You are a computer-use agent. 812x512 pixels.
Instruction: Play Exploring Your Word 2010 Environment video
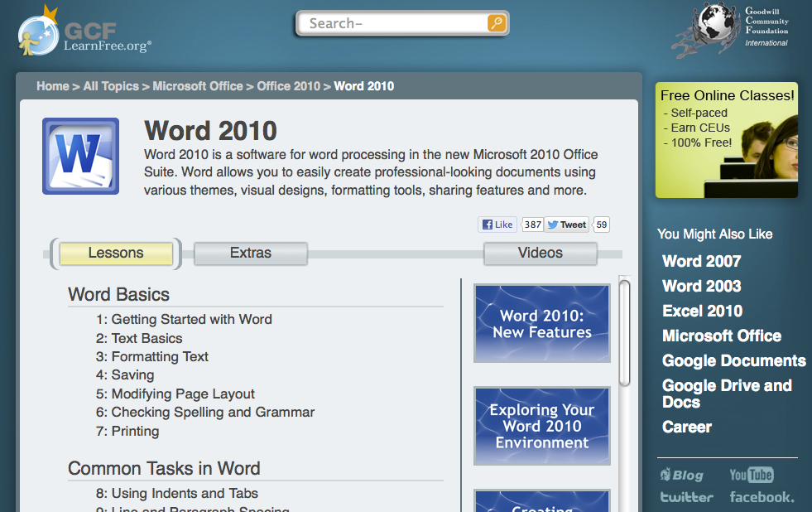(541, 426)
